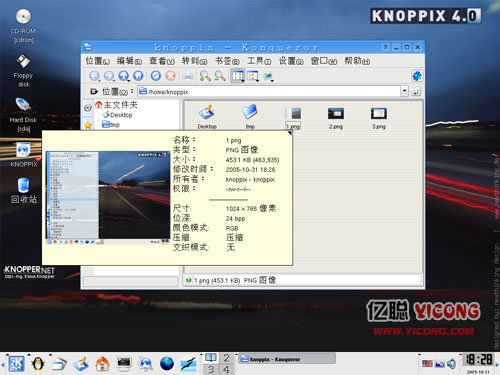Zoom out on icons view
Screen dimensions: 500x375
[220, 76]
